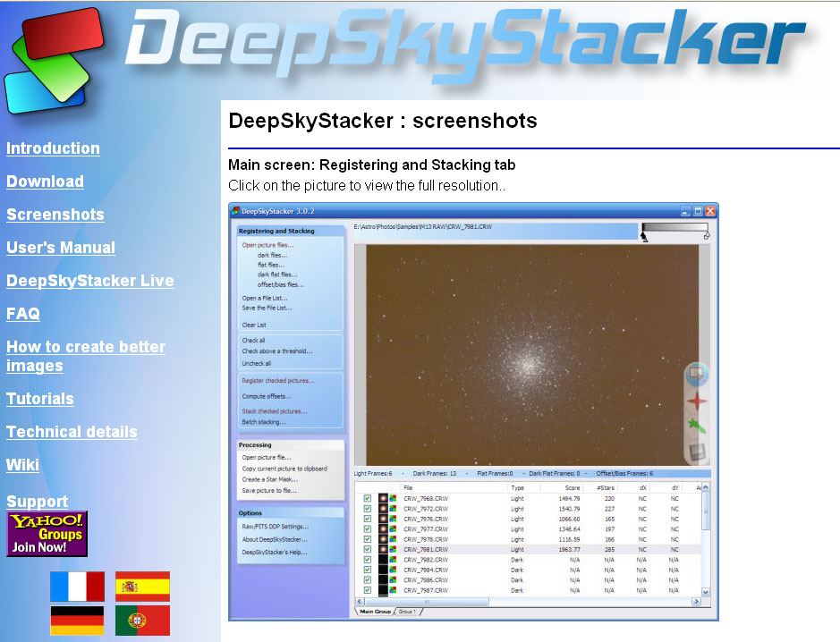Uncheck the CRW_7982.CRW dark frame checkbox
840x642 pixels.
(368, 560)
